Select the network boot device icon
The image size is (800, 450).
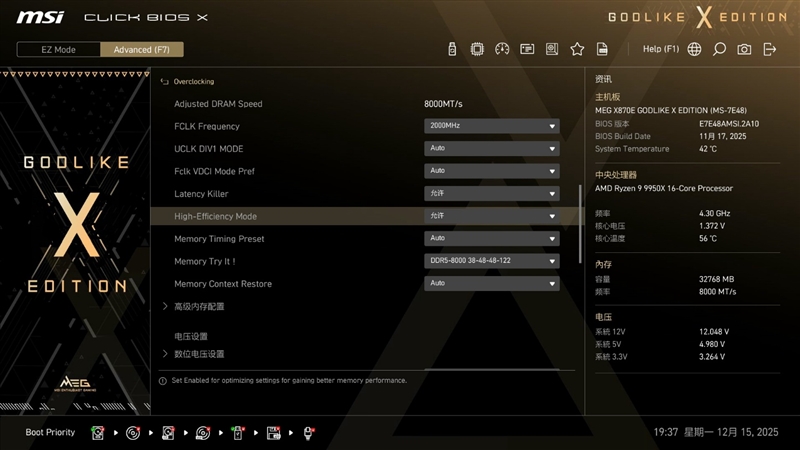pos(309,433)
